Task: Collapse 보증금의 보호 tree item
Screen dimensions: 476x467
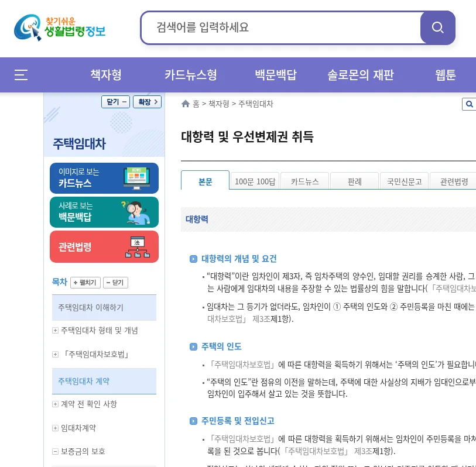Action: point(55,452)
